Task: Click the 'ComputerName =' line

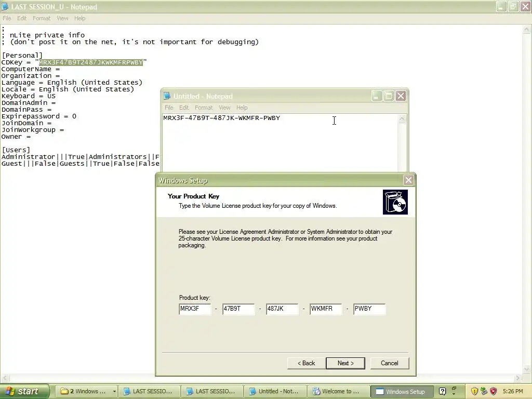Action: click(x=31, y=69)
